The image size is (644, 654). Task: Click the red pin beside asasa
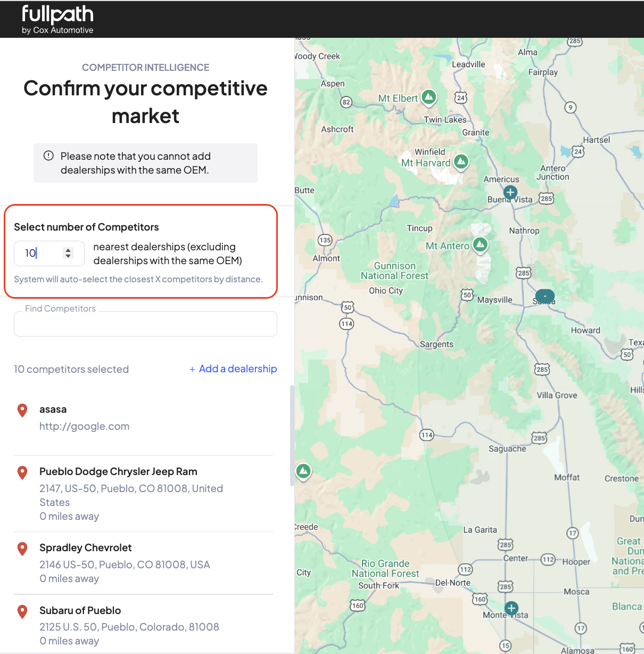click(22, 410)
